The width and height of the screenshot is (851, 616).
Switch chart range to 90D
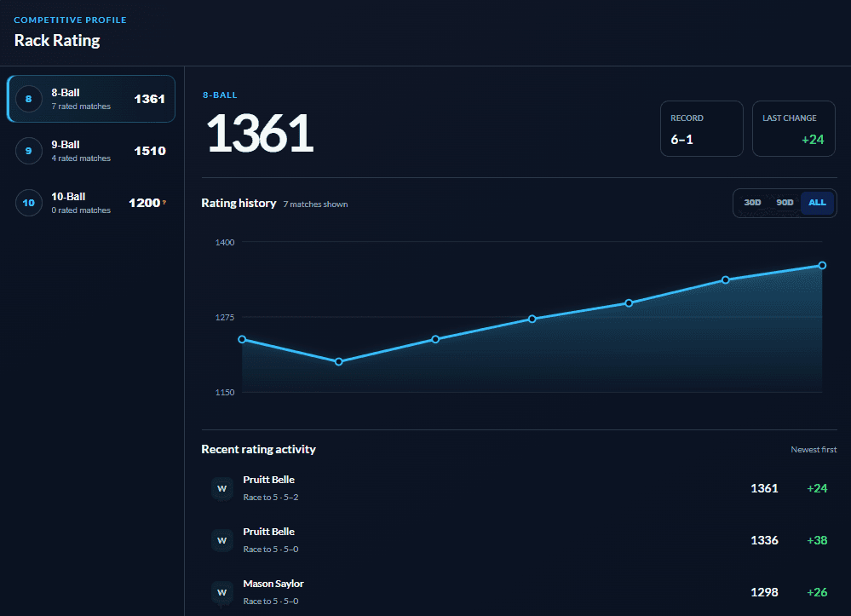[x=785, y=203]
